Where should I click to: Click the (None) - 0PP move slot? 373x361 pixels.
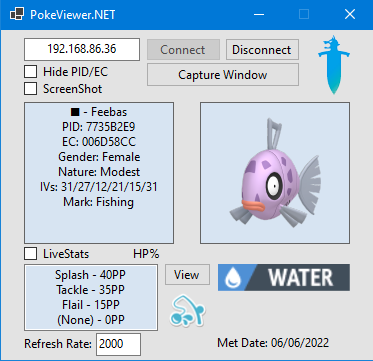(91, 320)
